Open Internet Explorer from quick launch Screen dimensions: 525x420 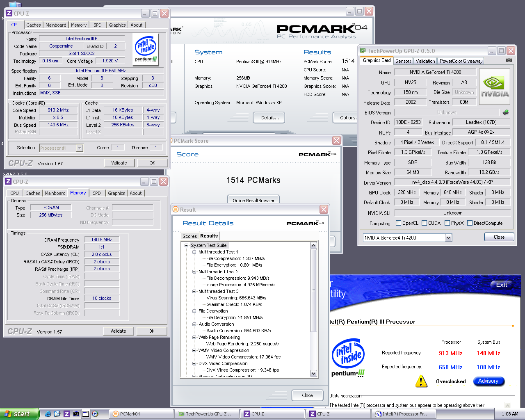click(48, 414)
